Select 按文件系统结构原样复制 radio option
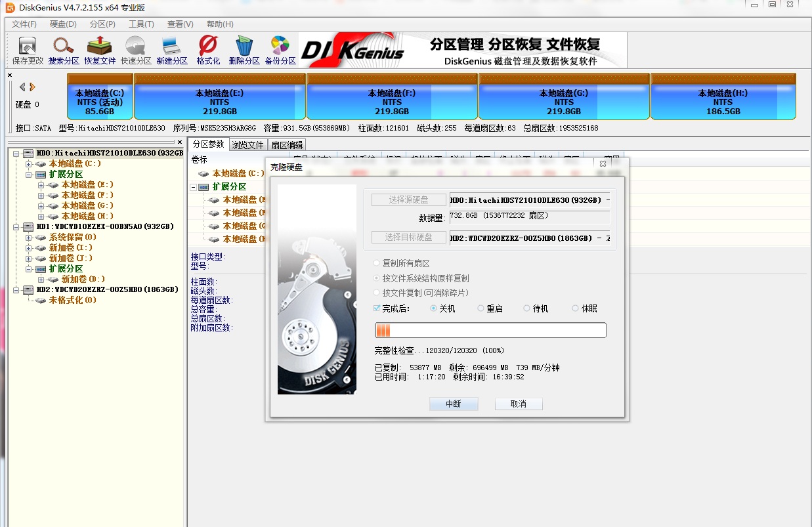 point(377,278)
